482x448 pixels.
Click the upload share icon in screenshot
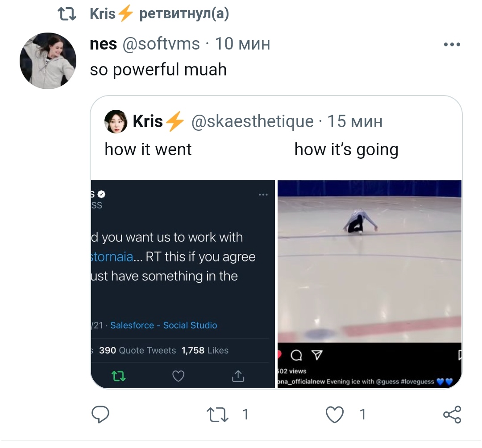click(x=238, y=377)
